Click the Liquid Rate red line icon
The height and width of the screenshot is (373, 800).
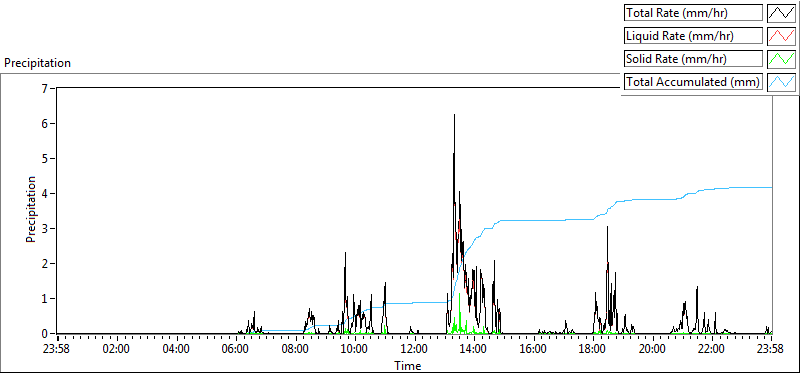point(781,36)
